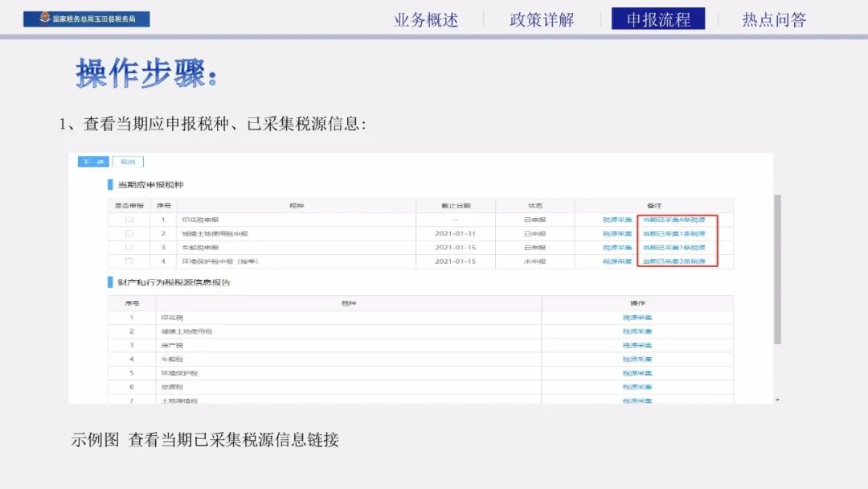Click 税源采集 for 环境保护税 in lower table
Screen dimensions: 868x489
point(637,373)
